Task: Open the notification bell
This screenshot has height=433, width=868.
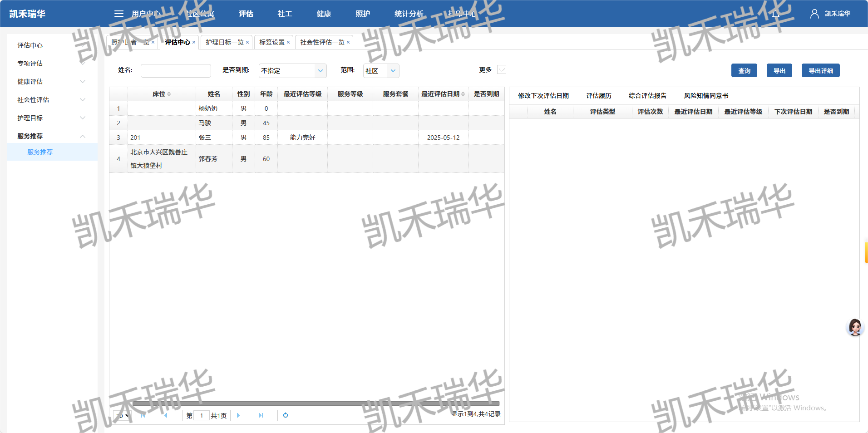Action: (775, 14)
